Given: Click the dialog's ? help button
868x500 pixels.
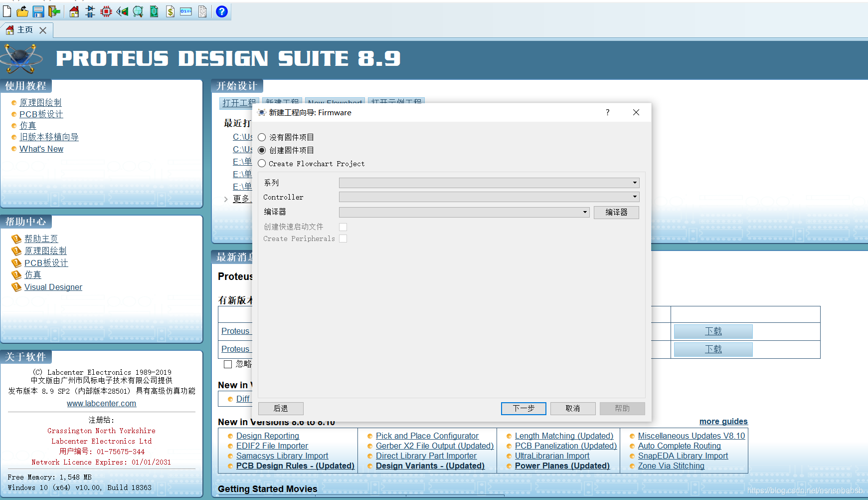Looking at the screenshot, I should coord(607,112).
